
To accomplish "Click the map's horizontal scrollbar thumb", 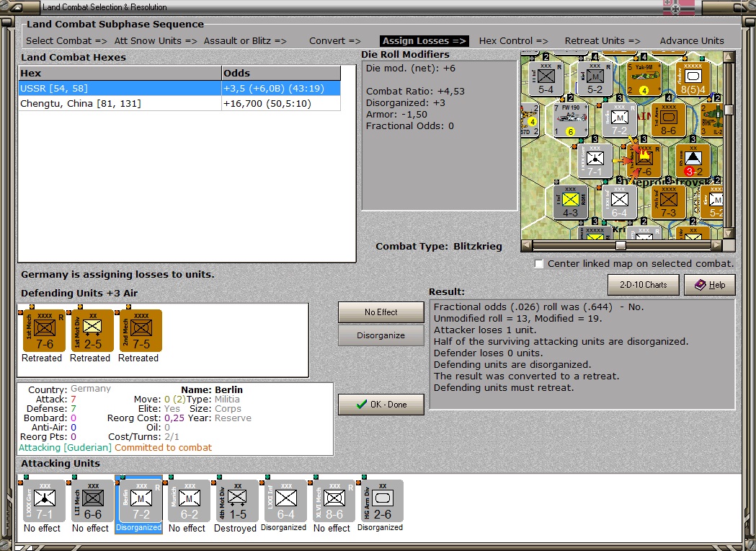I will click(x=621, y=245).
